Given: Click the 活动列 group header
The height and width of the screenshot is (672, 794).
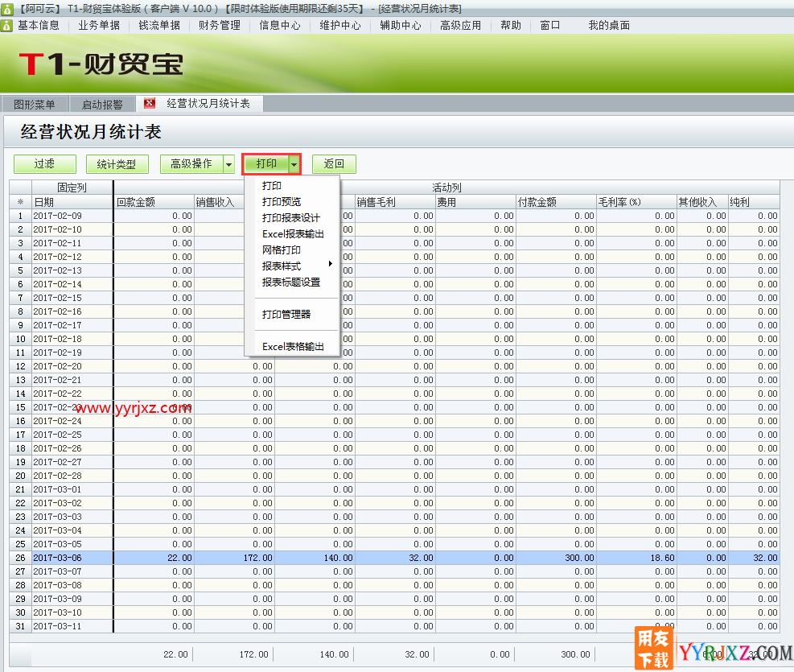Looking at the screenshot, I should point(446,188).
